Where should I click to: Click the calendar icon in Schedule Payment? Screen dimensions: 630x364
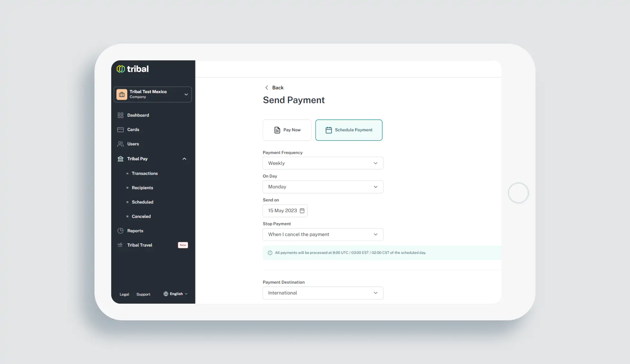coord(328,130)
